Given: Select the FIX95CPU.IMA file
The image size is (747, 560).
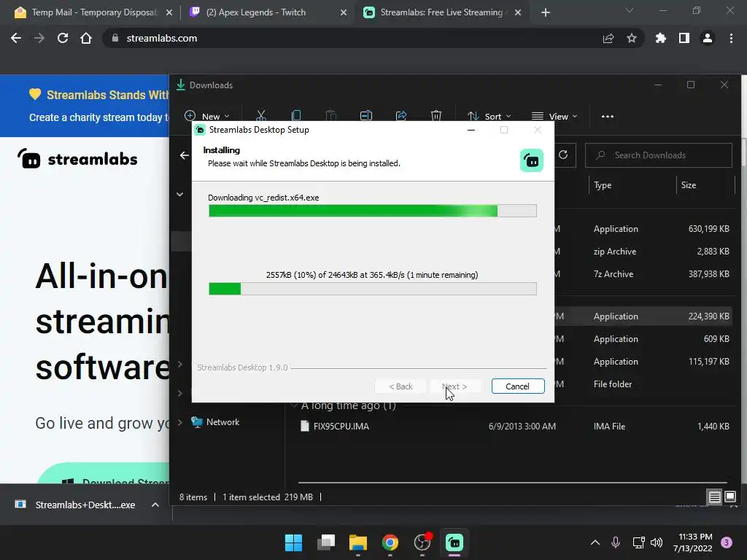Looking at the screenshot, I should [x=341, y=426].
